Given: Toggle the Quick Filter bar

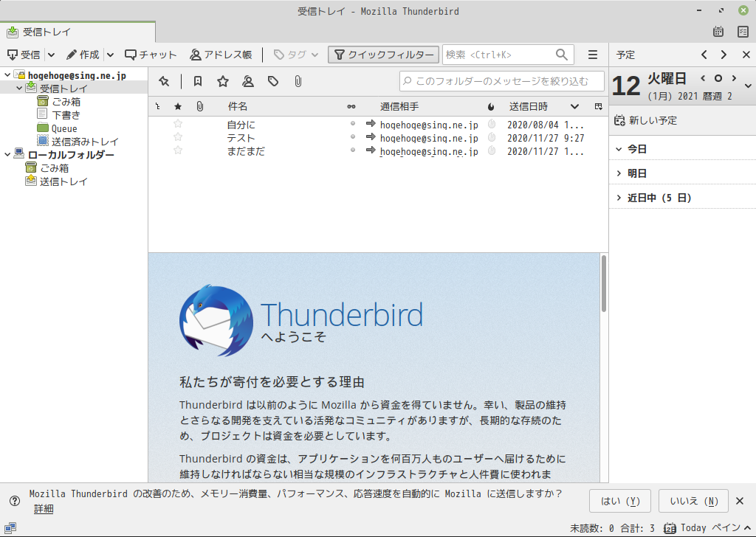Looking at the screenshot, I should (384, 55).
